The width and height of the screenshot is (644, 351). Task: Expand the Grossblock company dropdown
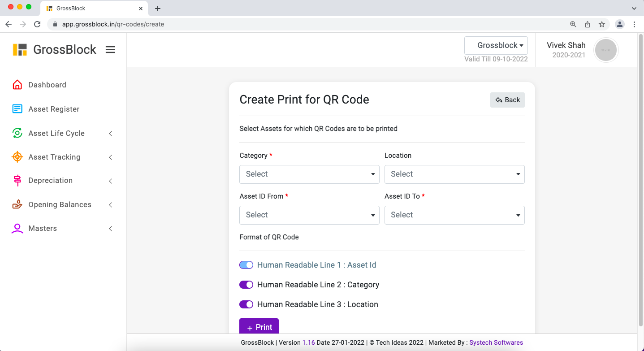pyautogui.click(x=496, y=45)
